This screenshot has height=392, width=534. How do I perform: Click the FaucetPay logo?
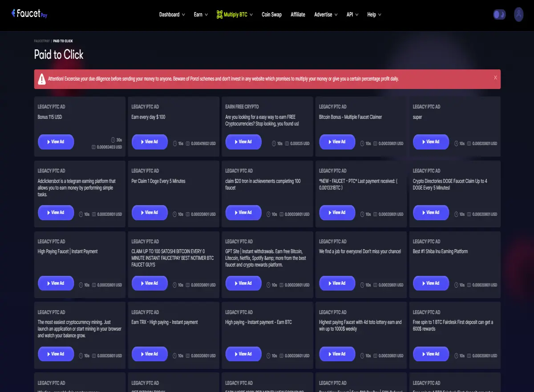pyautogui.click(x=29, y=14)
